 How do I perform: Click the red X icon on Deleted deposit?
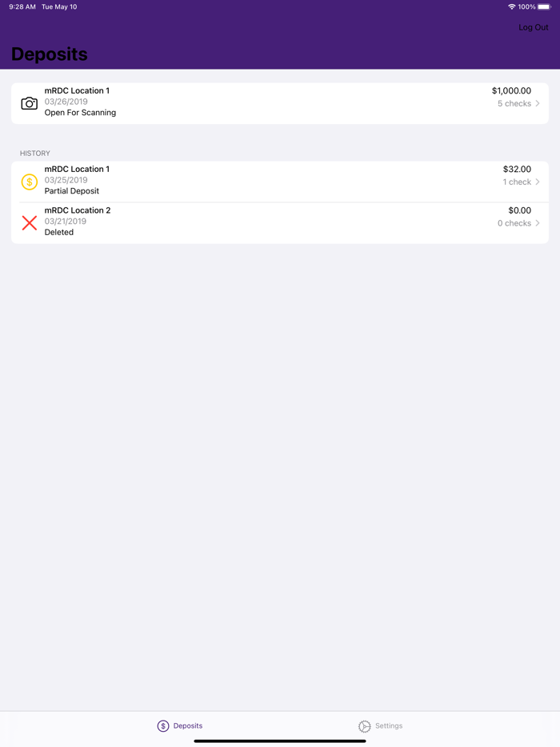pos(29,223)
